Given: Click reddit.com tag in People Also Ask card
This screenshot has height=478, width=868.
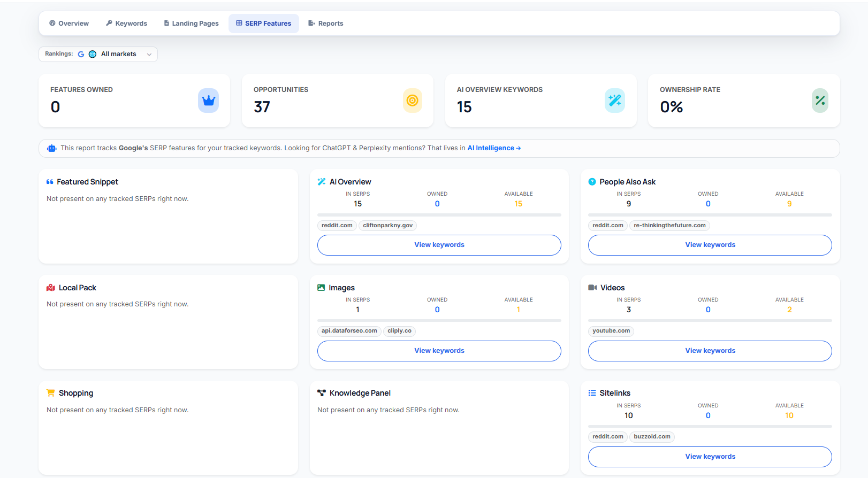Looking at the screenshot, I should click(x=608, y=226).
